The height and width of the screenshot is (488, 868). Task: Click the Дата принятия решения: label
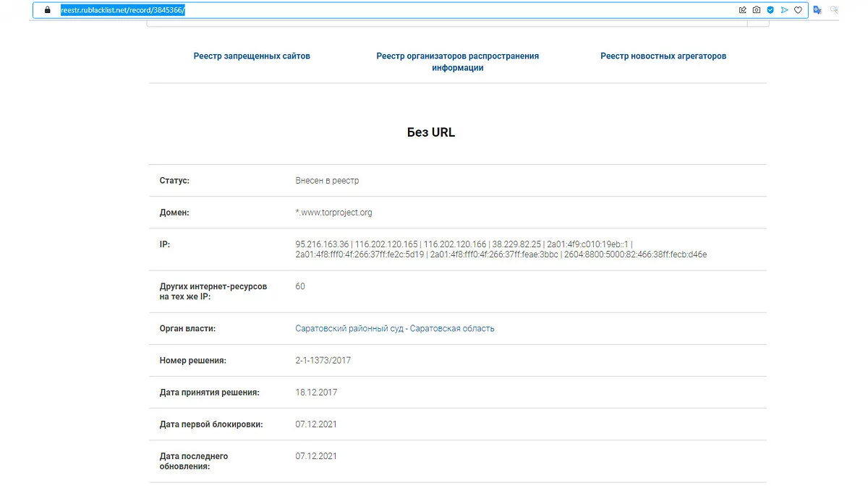pos(209,392)
